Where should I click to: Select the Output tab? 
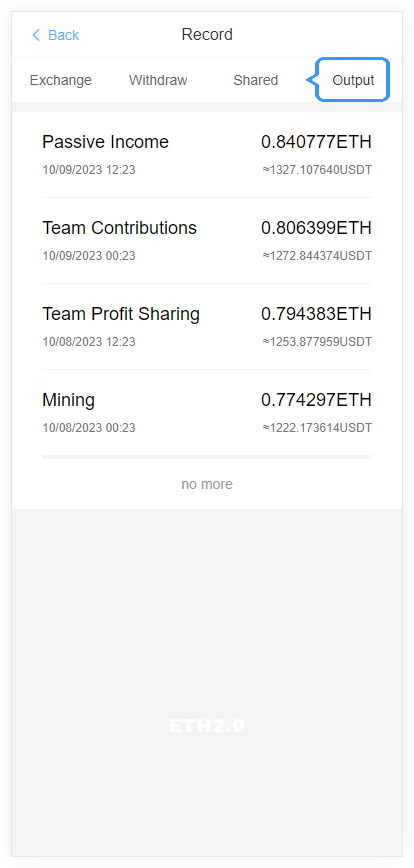coord(353,80)
